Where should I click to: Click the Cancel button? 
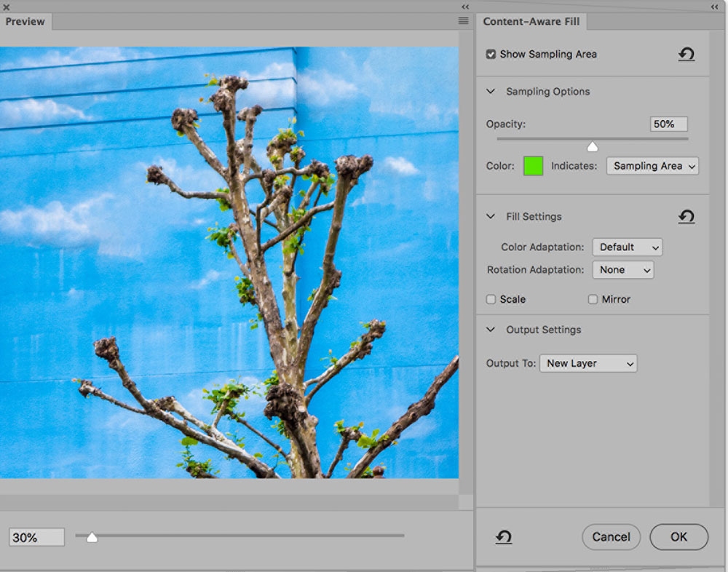click(611, 537)
